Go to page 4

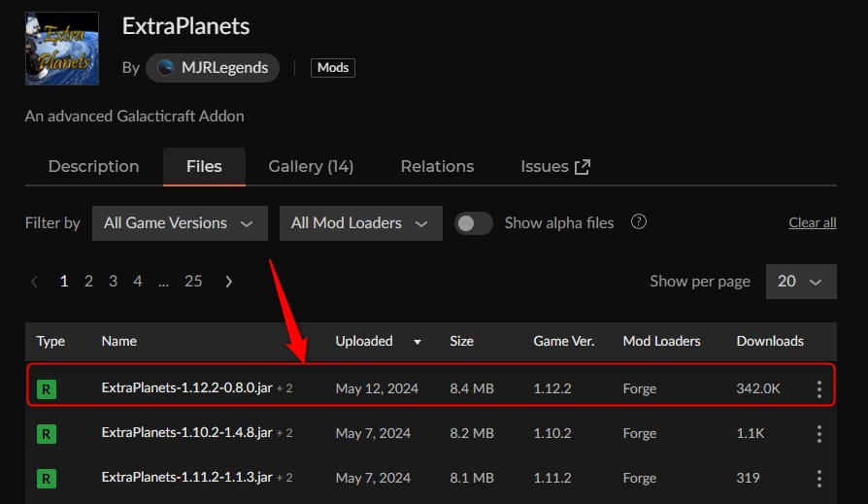click(137, 282)
